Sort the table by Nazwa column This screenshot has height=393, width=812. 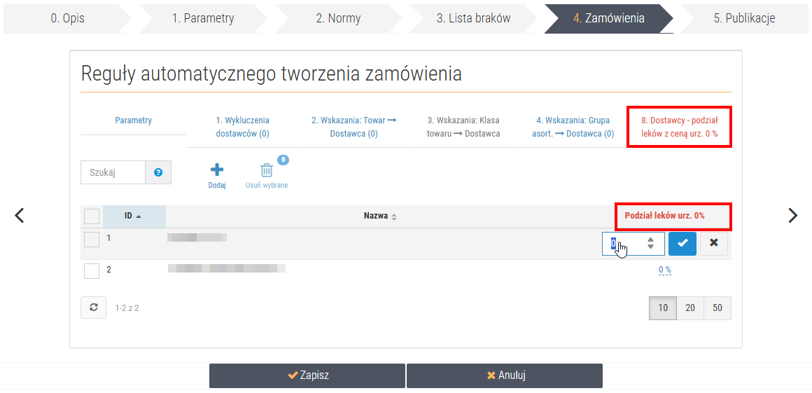(x=380, y=216)
